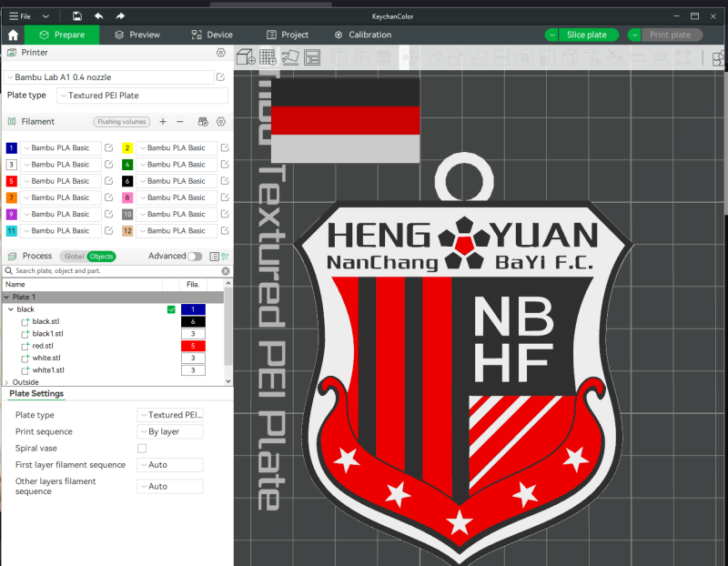
Task: Open printer settings gear icon
Action: point(220,53)
